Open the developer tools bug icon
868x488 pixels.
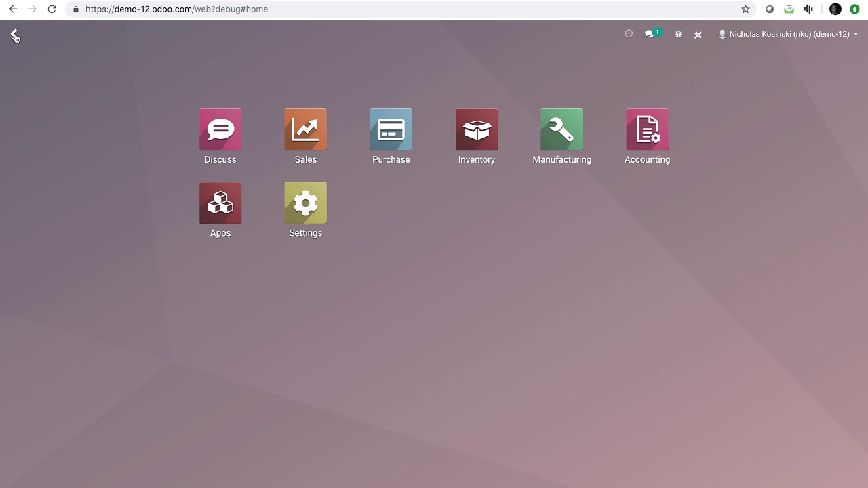point(678,34)
